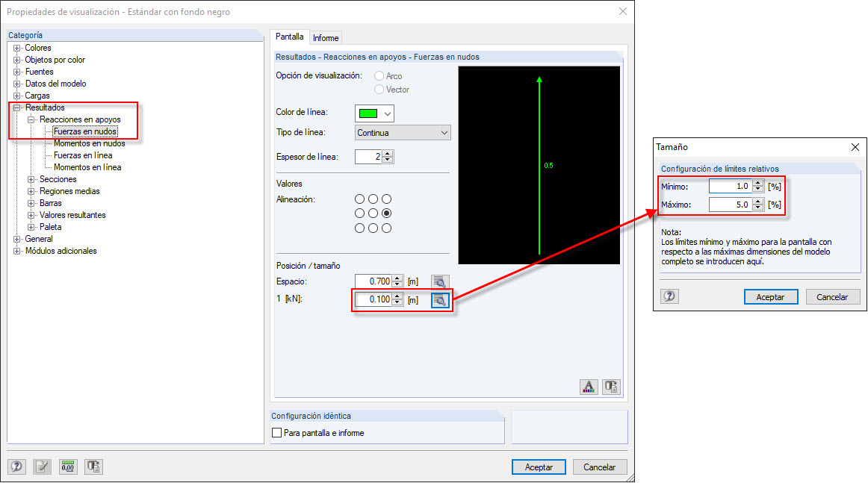The width and height of the screenshot is (868, 483).
Task: Click the edit comment icon at bottom left
Action: point(42,467)
